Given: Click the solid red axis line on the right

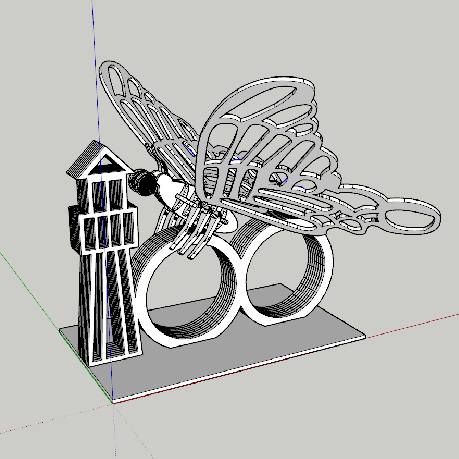Looking at the screenshot, I should (413, 325).
